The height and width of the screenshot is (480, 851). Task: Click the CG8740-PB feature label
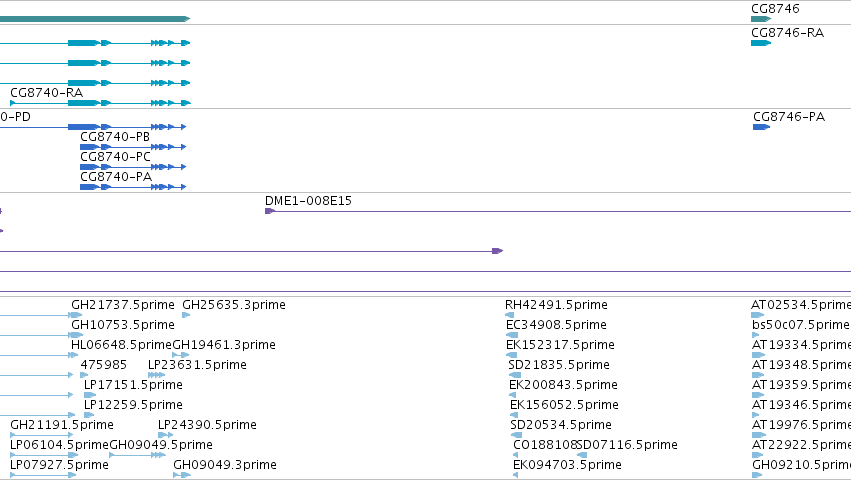click(x=115, y=137)
